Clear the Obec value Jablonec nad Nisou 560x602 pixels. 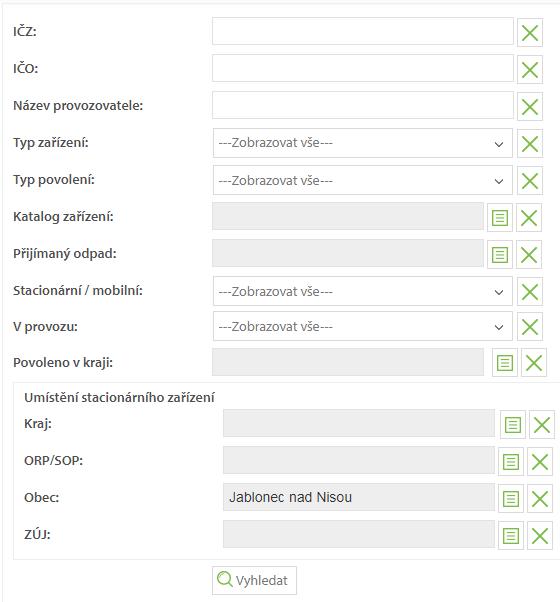[540, 498]
